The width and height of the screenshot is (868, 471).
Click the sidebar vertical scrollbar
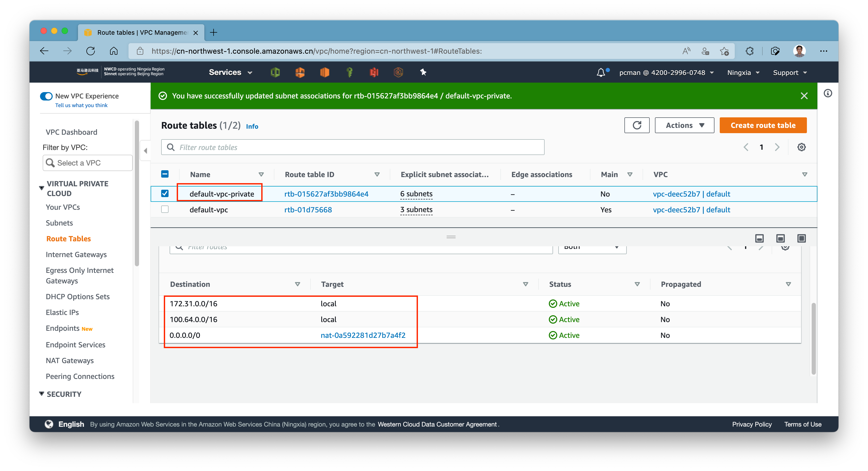coord(136,194)
